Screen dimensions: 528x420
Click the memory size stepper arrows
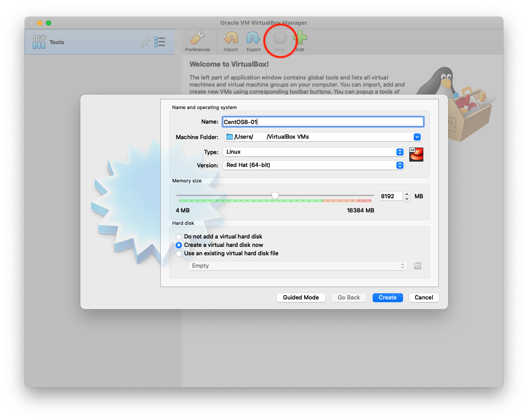(x=407, y=197)
